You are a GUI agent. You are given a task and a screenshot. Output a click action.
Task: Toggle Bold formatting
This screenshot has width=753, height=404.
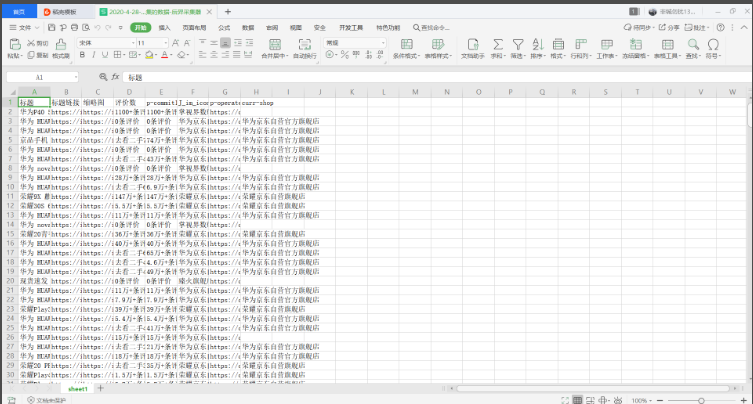coord(82,55)
